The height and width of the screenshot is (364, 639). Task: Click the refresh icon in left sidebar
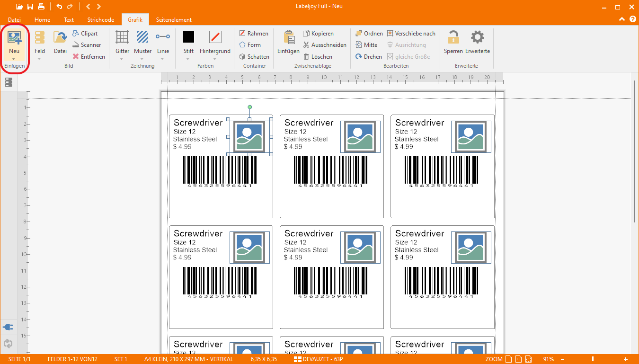tap(8, 344)
